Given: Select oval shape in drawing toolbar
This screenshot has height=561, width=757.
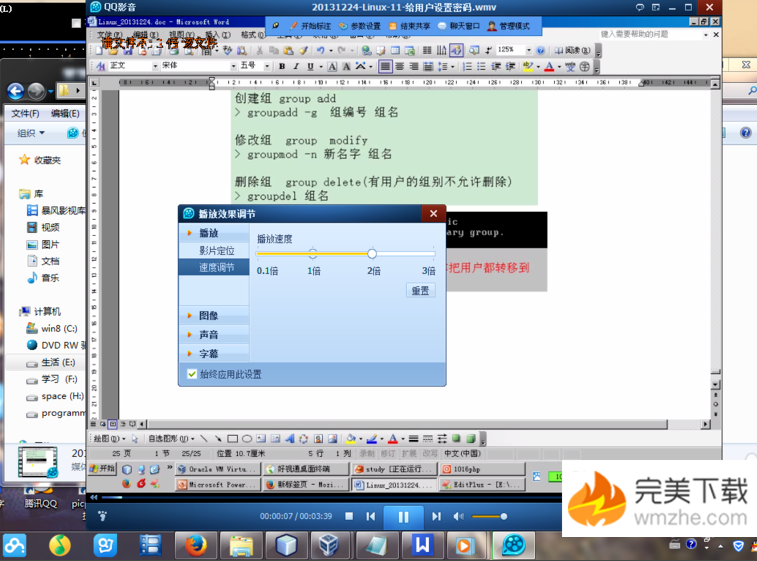Looking at the screenshot, I should tap(247, 438).
